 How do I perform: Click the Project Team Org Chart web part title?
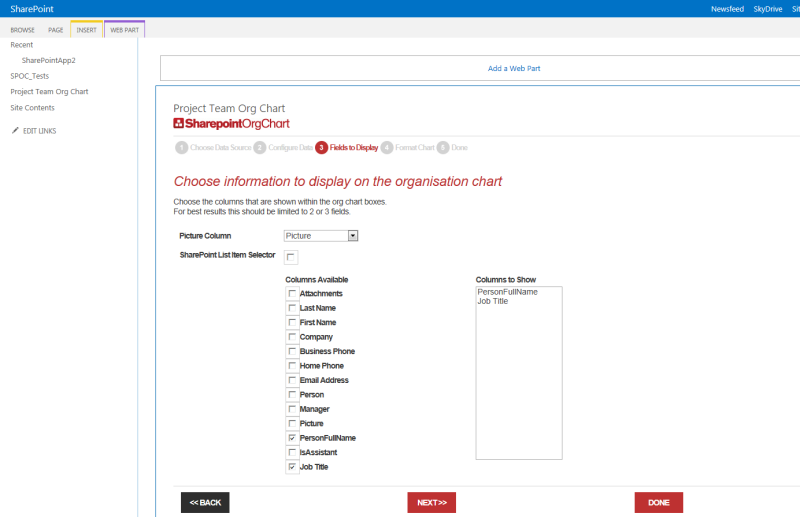coord(229,108)
